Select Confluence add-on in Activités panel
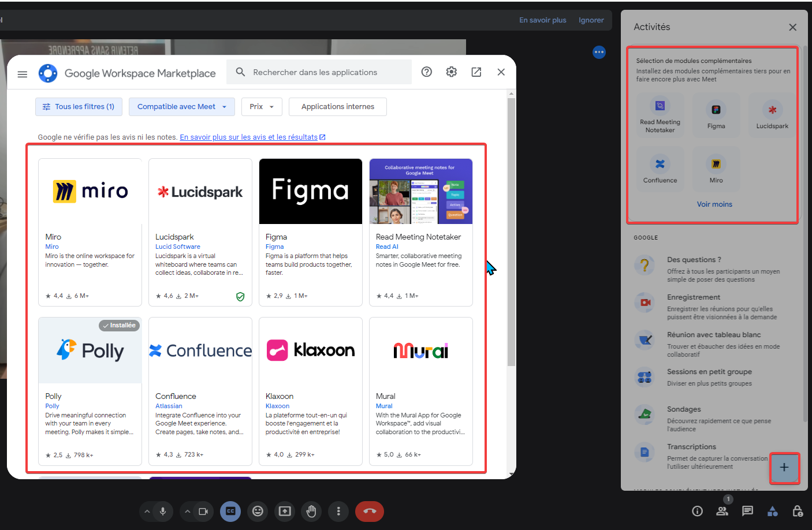 [660, 170]
